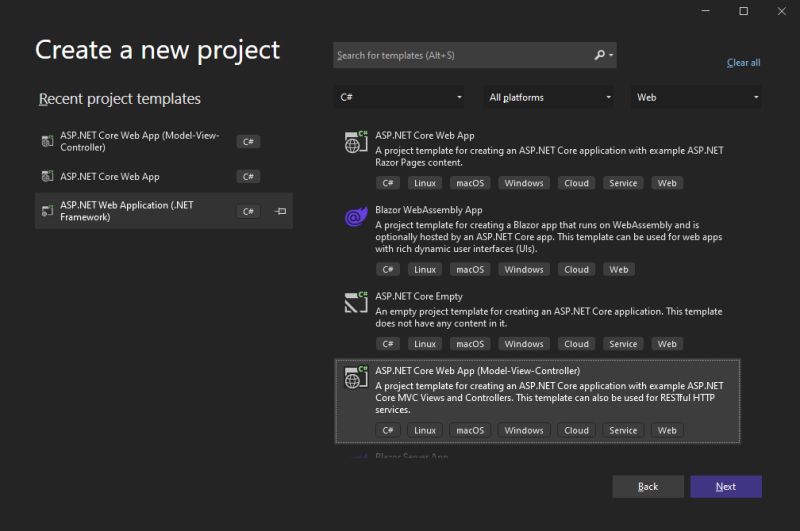The width and height of the screenshot is (800, 531).
Task: Click the ASP.NET Core Empty template icon
Action: point(356,302)
